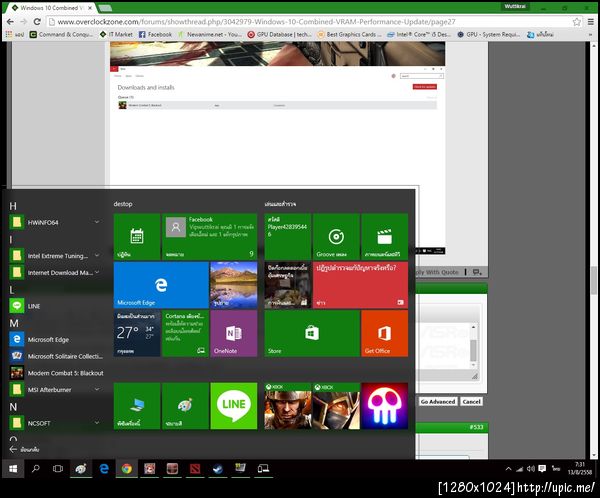
Task: Jump to letter H section header
Action: [13, 206]
